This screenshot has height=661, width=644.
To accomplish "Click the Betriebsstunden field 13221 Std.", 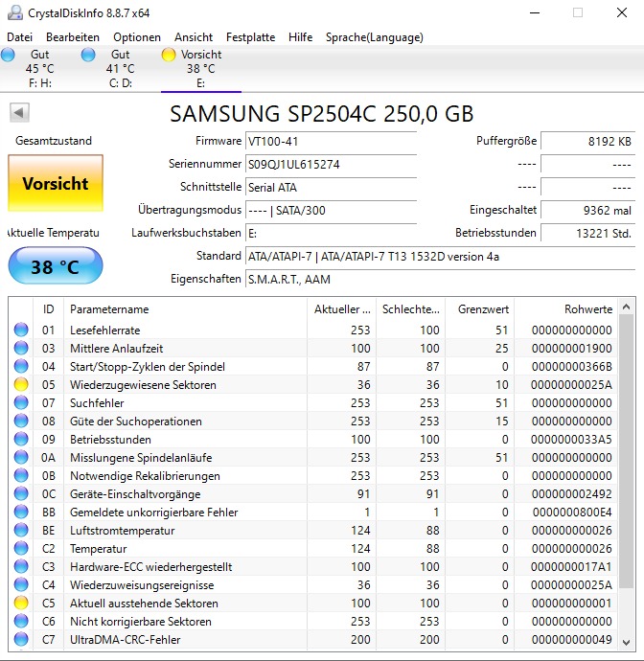I will pos(587,233).
